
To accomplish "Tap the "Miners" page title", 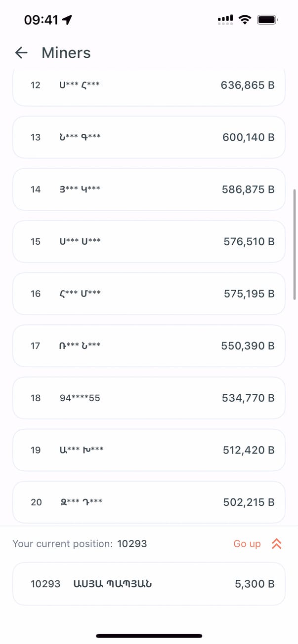I will click(x=66, y=53).
